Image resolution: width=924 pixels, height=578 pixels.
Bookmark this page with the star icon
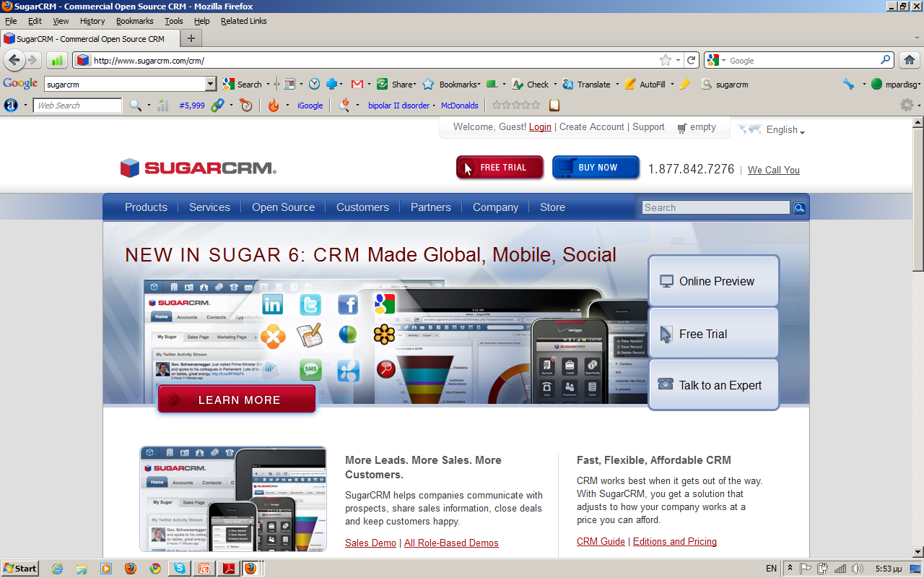(666, 61)
